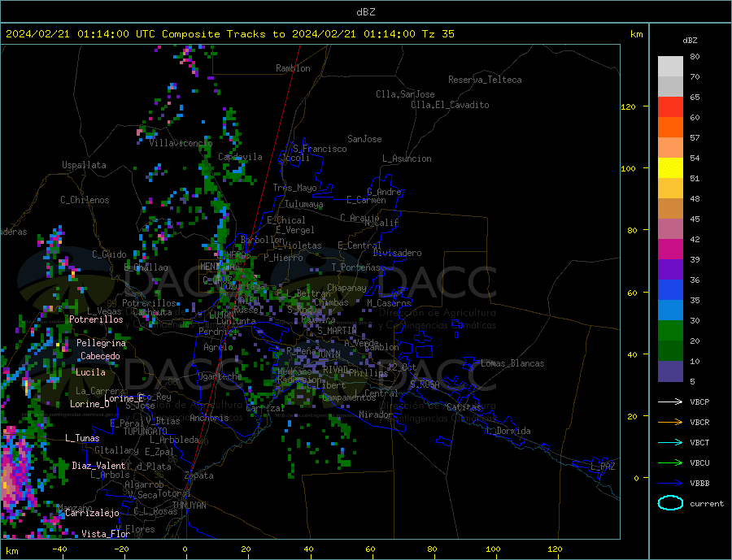Click the 'S_Francisco' map label
This screenshot has width=732, height=560.
[x=320, y=149]
